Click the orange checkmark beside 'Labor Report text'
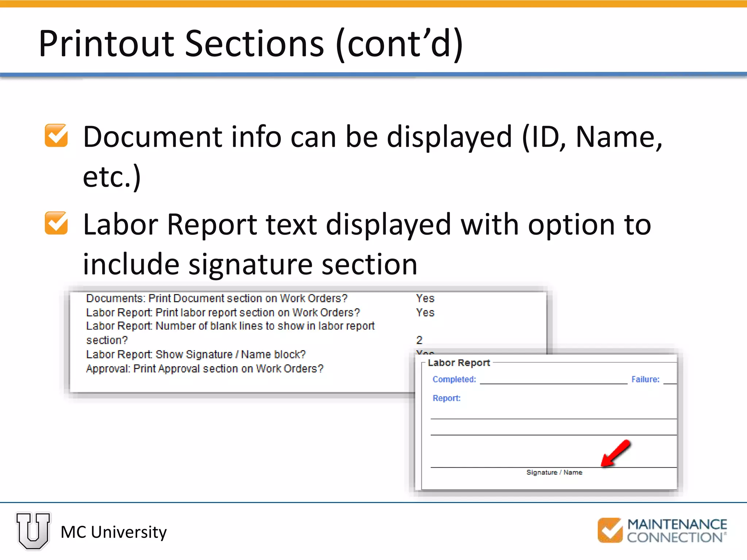Image resolution: width=747 pixels, height=560 pixels. (56, 223)
